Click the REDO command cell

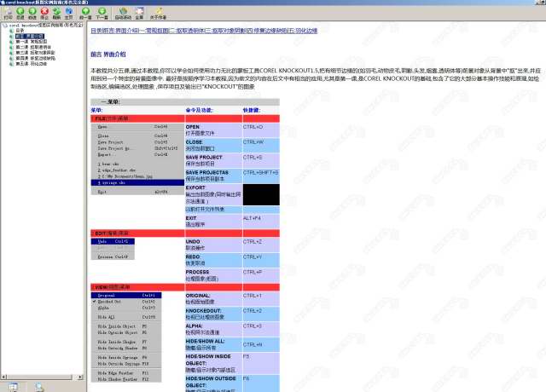[x=213, y=260]
